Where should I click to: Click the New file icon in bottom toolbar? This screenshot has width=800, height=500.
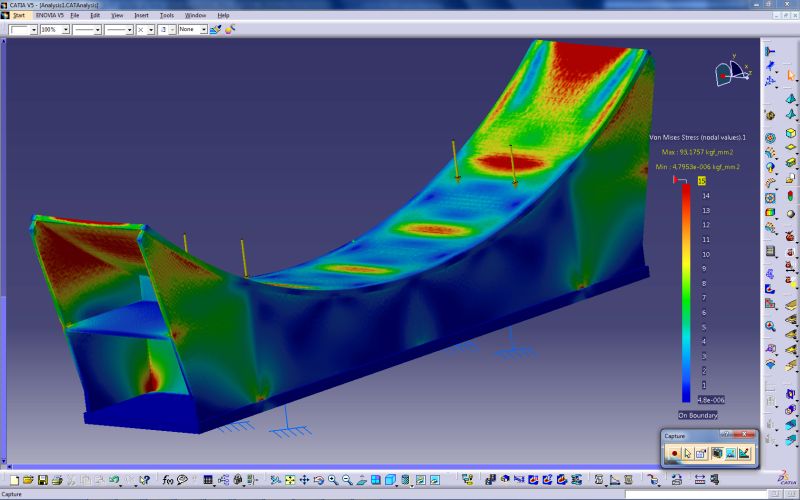(15, 481)
